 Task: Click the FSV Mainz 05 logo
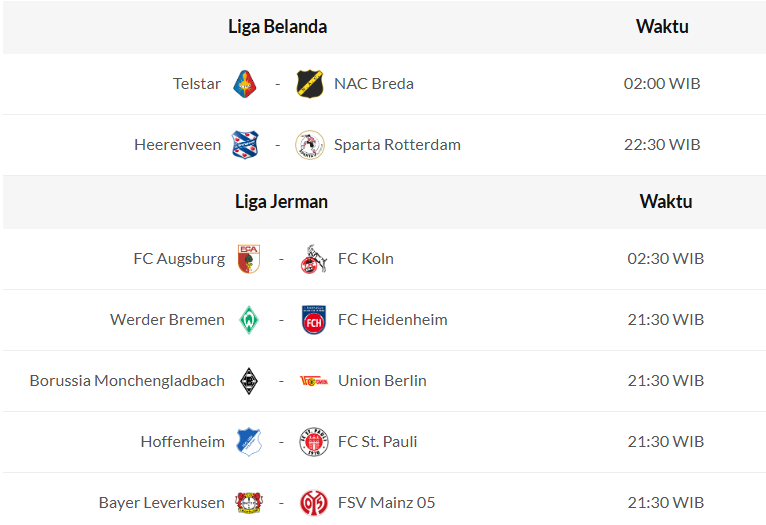click(x=314, y=503)
